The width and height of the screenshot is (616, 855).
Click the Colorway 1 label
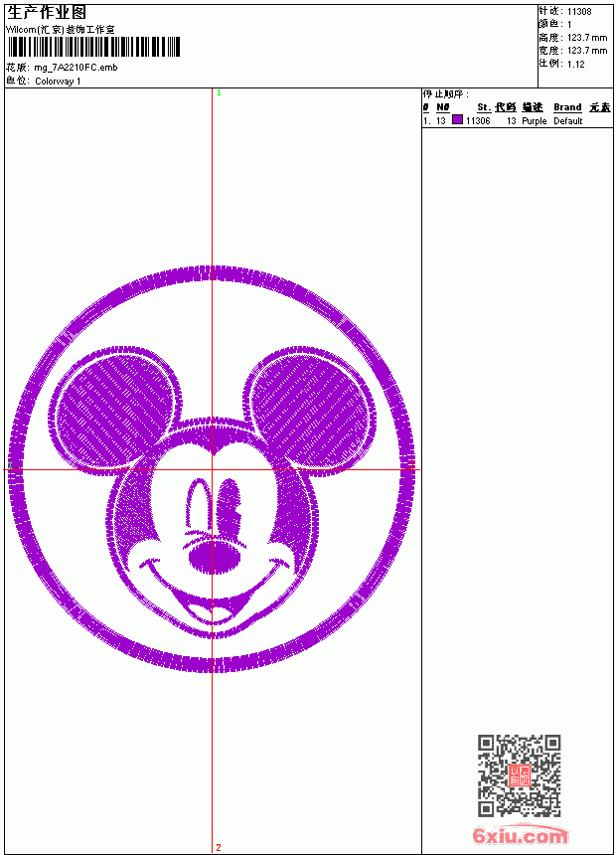click(58, 82)
